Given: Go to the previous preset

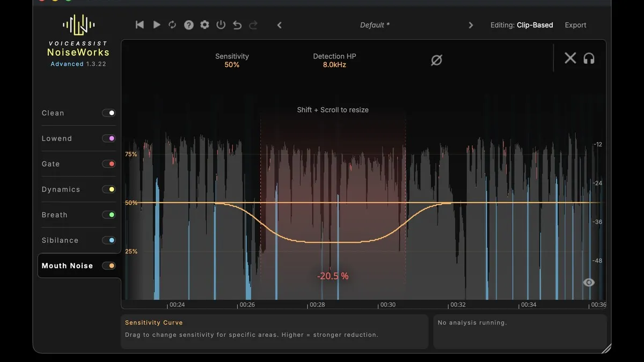Looking at the screenshot, I should (279, 25).
